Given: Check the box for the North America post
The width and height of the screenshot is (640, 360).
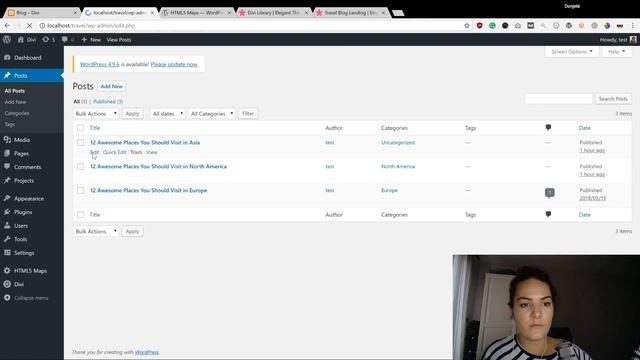Looking at the screenshot, I should click(x=80, y=167).
